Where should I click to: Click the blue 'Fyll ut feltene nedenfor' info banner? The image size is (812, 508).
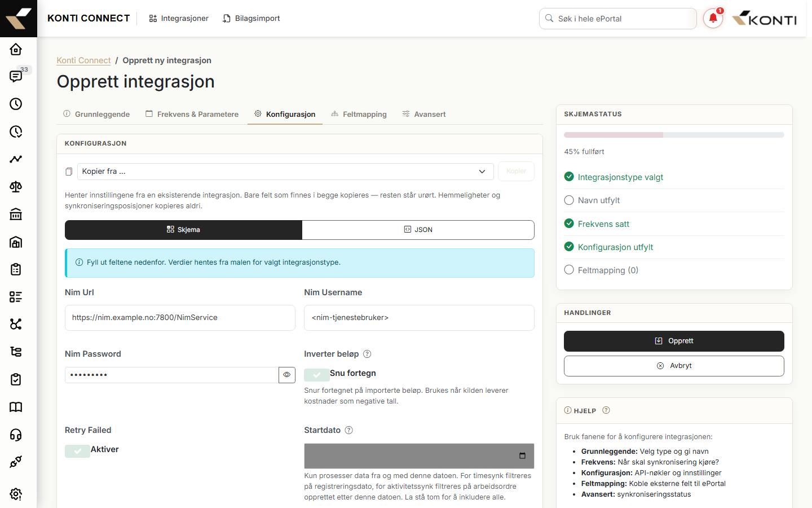(x=299, y=263)
